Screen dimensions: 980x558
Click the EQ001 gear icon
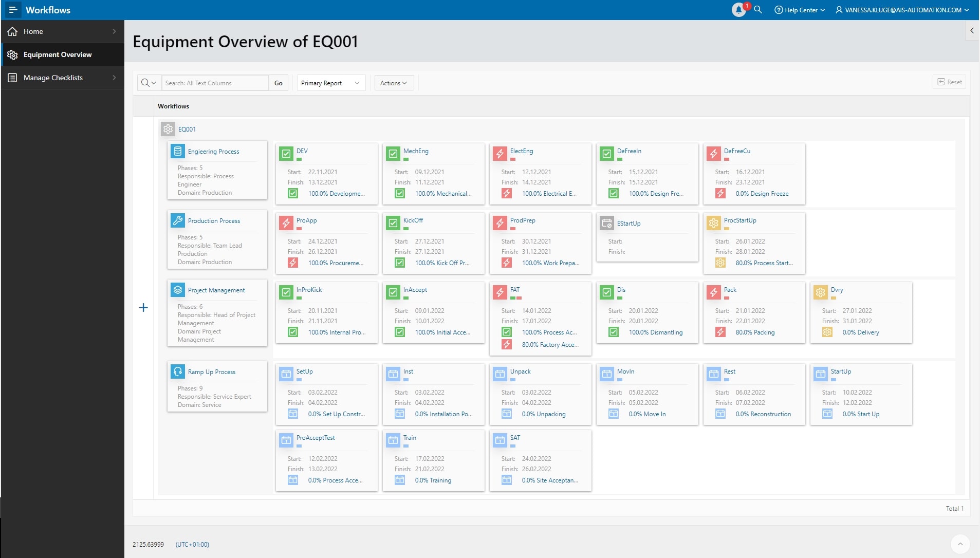click(x=168, y=129)
